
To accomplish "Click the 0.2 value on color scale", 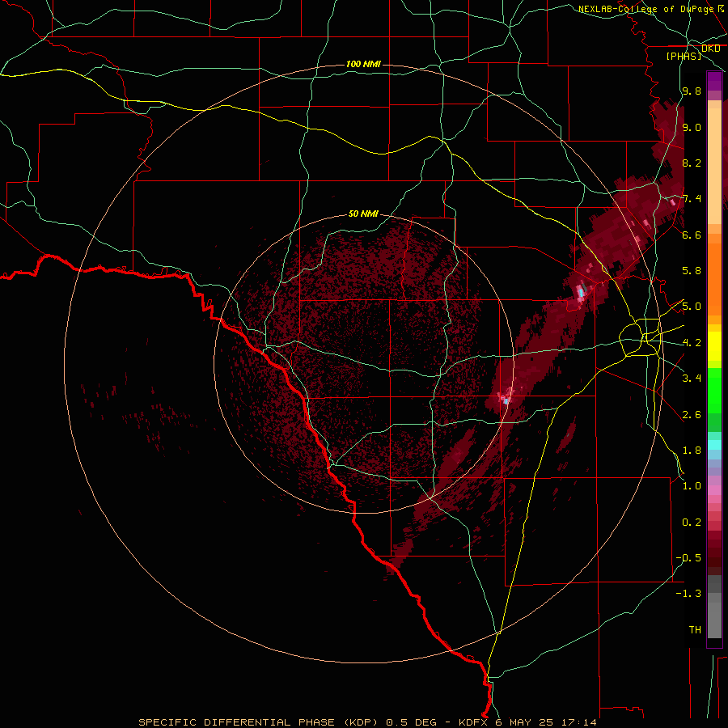I will pos(692,523).
